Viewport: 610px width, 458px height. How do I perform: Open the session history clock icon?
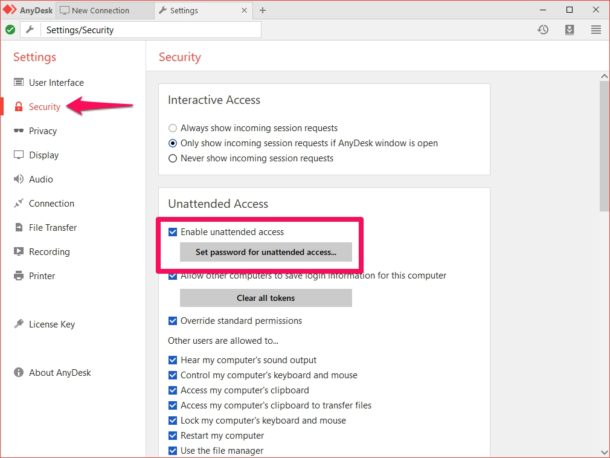point(543,30)
